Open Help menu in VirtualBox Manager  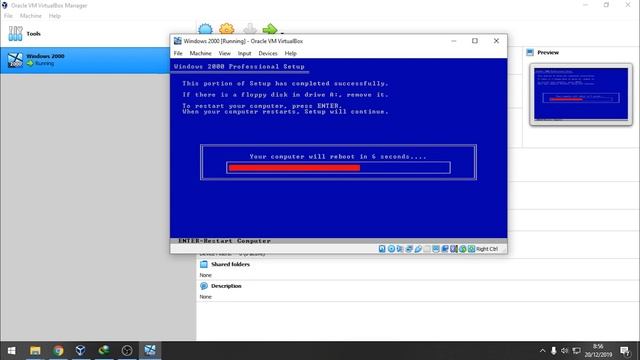tap(54, 16)
